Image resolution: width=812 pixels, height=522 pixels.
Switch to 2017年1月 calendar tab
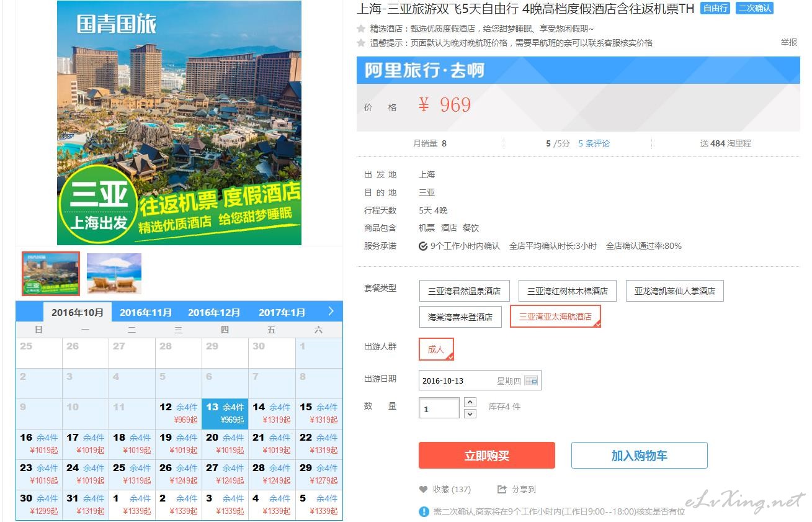coord(282,312)
